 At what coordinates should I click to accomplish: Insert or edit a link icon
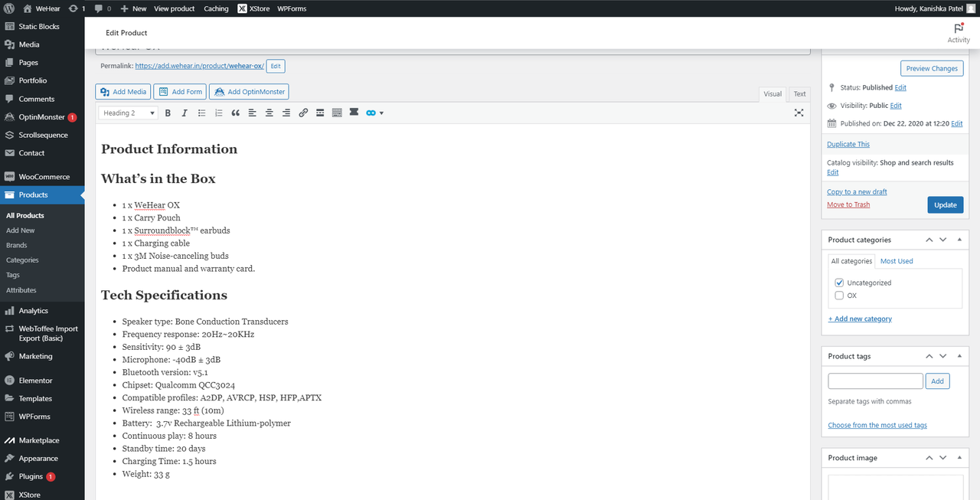303,113
